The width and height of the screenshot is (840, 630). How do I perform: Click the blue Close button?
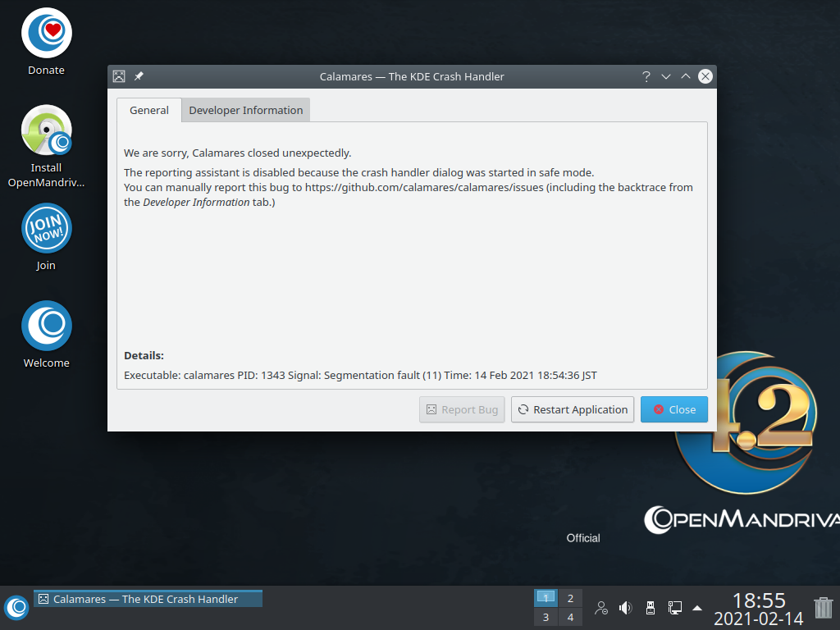click(674, 410)
